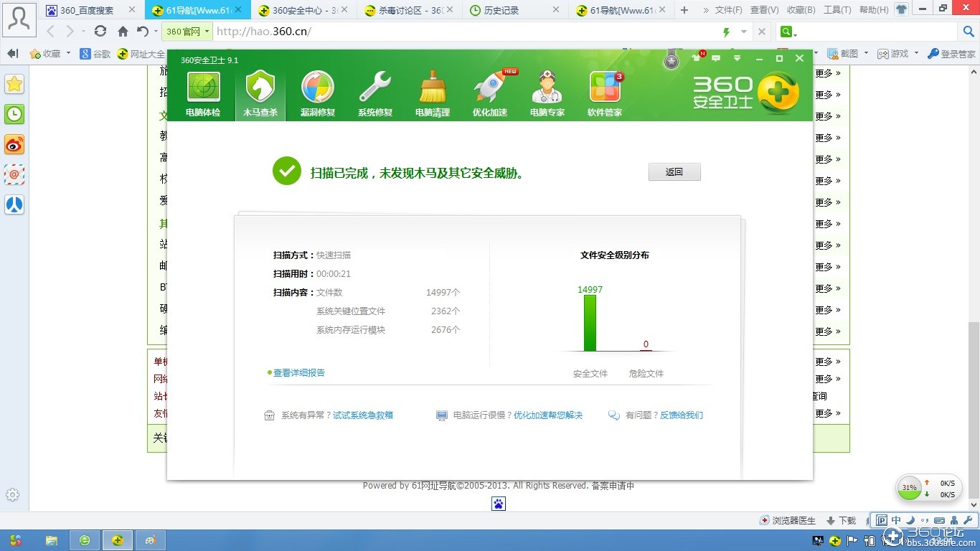Launch 优化加速 rocket tool

pos(490,95)
